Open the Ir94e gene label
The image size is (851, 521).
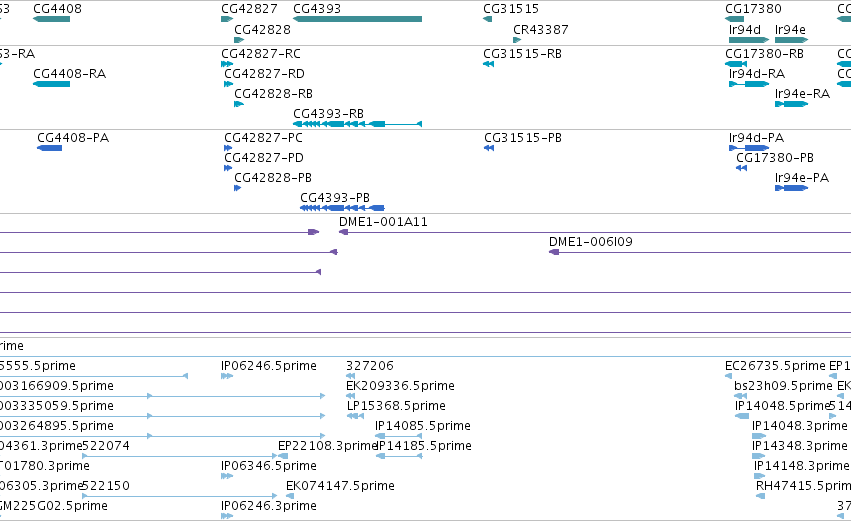(x=790, y=29)
